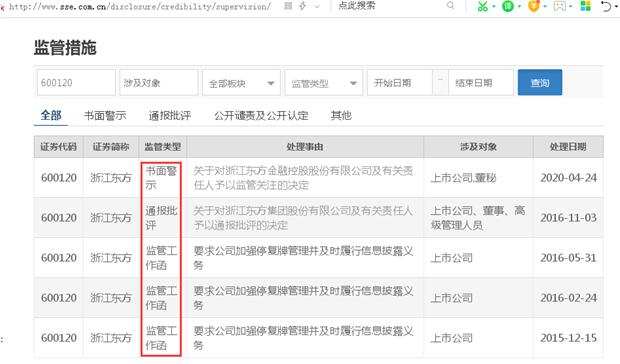Open the 监管类型 filter dropdown
Screen dimensions: 620x364
pos(323,83)
